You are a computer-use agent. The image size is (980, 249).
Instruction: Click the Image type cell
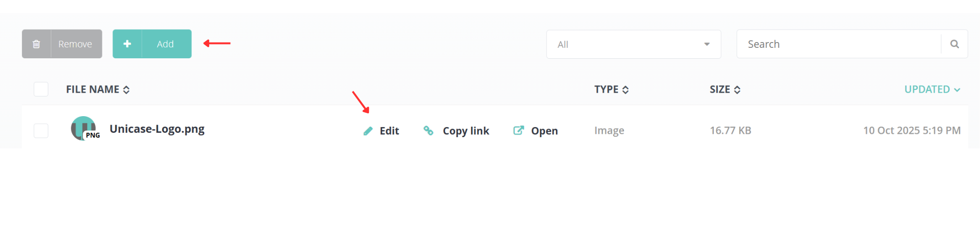point(609,130)
